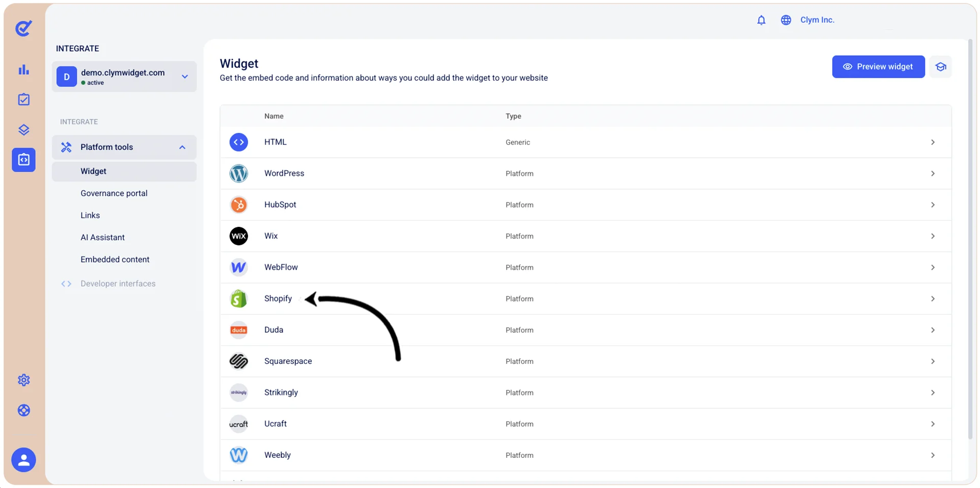Click the HubSpot logo icon

(x=239, y=205)
